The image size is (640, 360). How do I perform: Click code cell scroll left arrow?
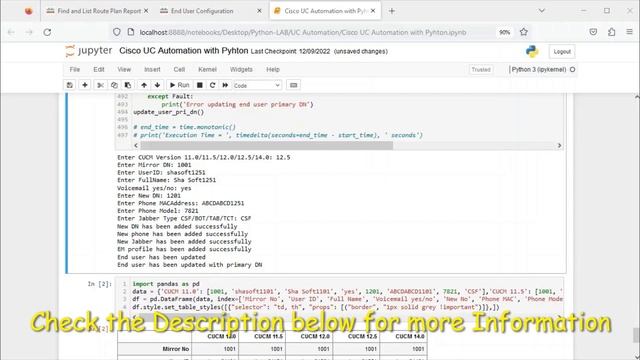coord(136,145)
